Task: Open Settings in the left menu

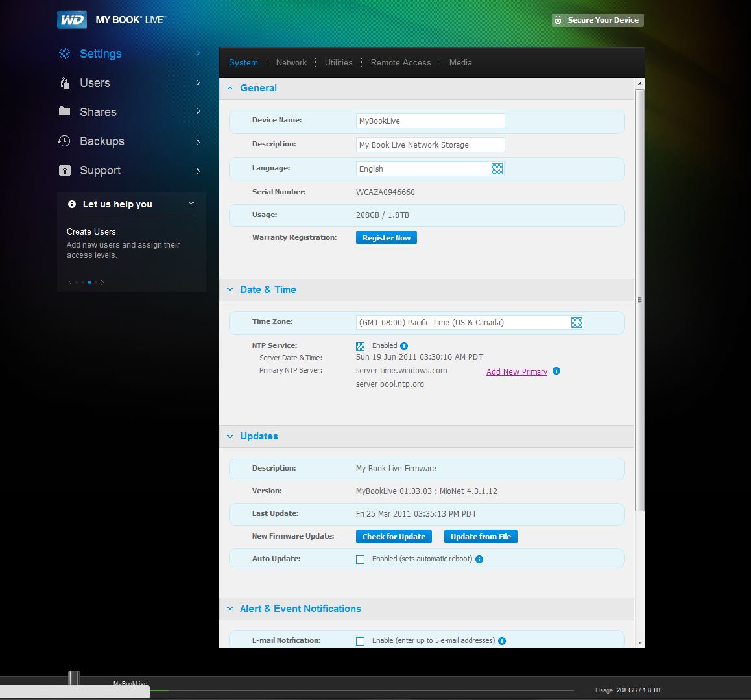Action: pos(101,54)
